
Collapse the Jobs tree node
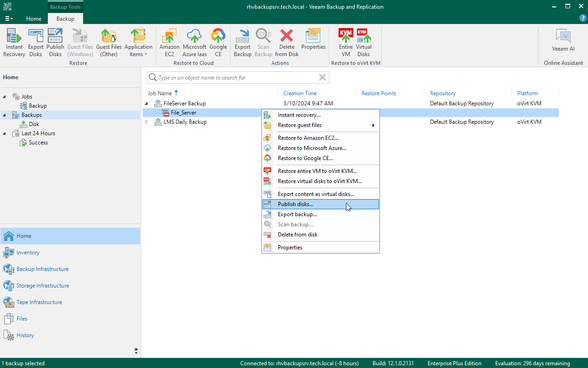click(5, 97)
